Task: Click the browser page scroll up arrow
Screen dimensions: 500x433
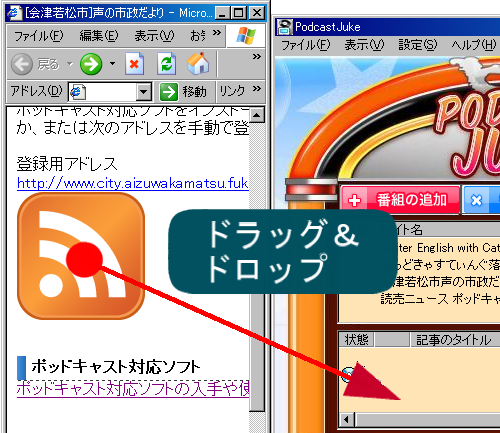Action: [x=257, y=115]
